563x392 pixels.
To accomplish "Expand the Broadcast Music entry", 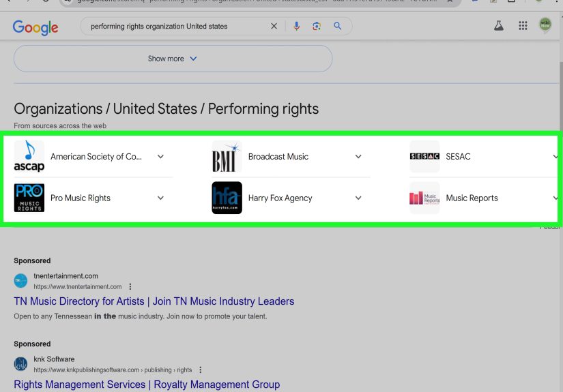I will pyautogui.click(x=358, y=157).
